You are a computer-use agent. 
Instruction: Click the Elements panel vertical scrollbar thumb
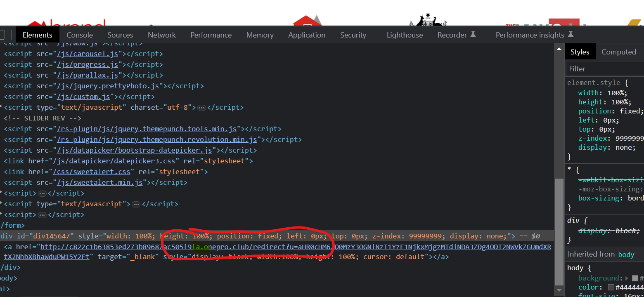click(559, 232)
